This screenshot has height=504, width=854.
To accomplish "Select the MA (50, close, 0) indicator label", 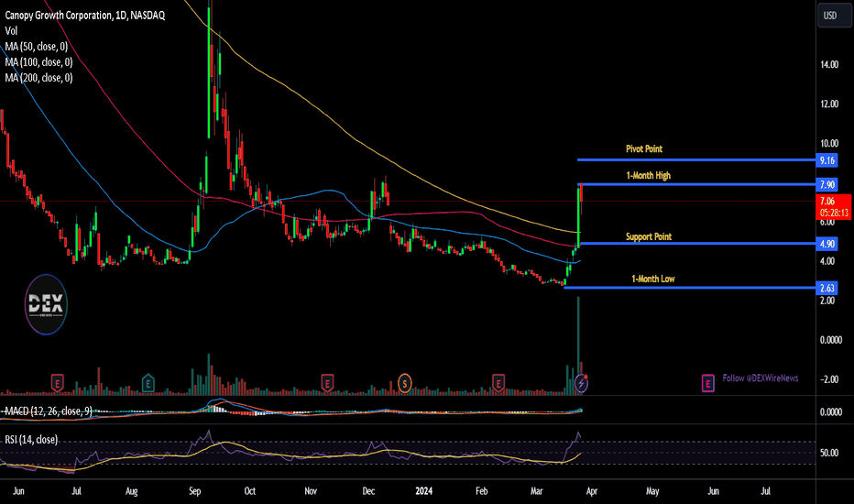I will [37, 47].
